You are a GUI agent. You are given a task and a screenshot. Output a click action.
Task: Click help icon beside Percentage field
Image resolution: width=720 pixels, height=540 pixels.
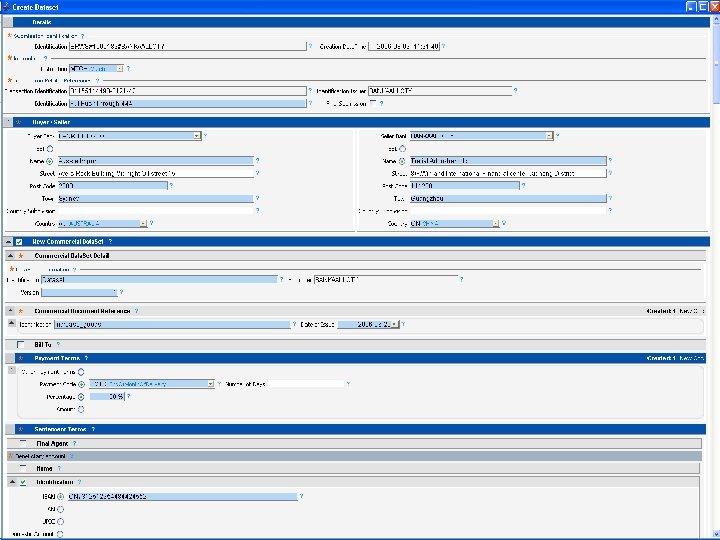pyautogui.click(x=129, y=396)
